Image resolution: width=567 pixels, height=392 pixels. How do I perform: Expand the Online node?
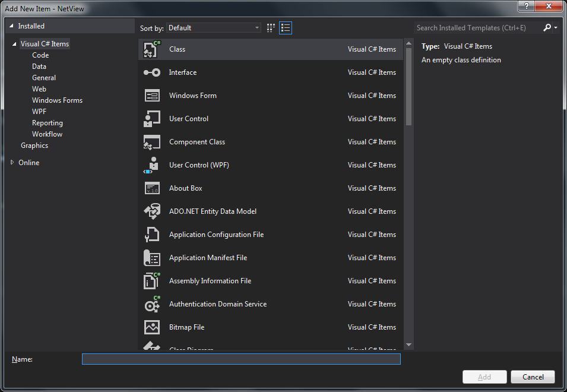click(x=12, y=162)
